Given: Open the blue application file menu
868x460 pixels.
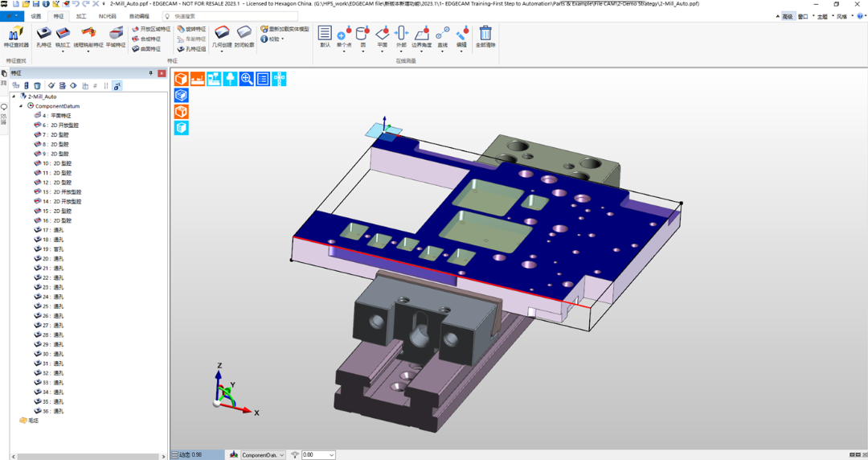Looking at the screenshot, I should tap(12, 16).
